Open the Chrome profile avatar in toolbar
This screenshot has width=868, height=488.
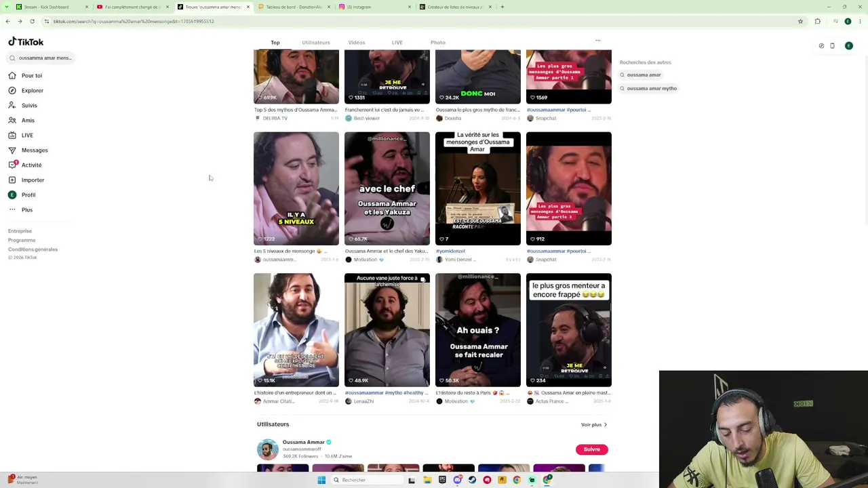point(848,21)
